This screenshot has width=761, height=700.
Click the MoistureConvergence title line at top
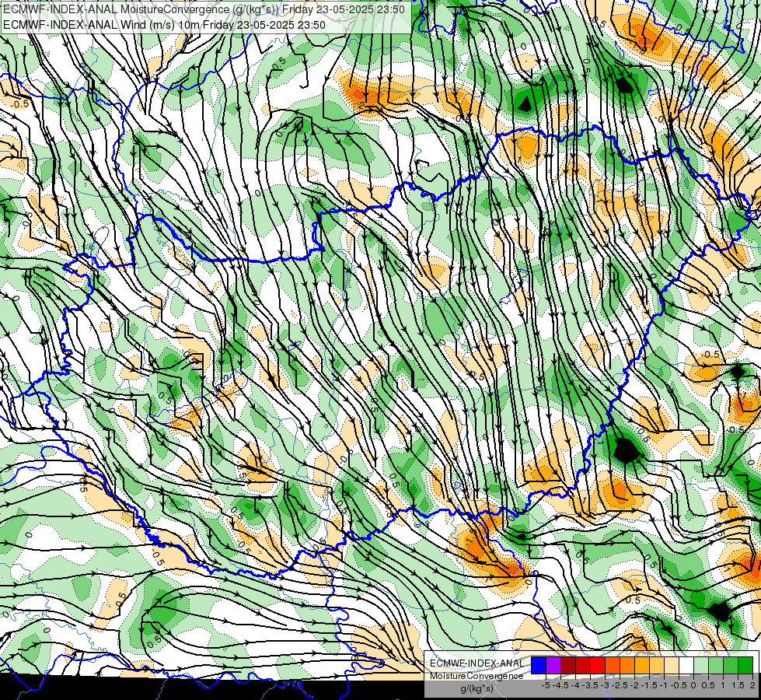204,9
